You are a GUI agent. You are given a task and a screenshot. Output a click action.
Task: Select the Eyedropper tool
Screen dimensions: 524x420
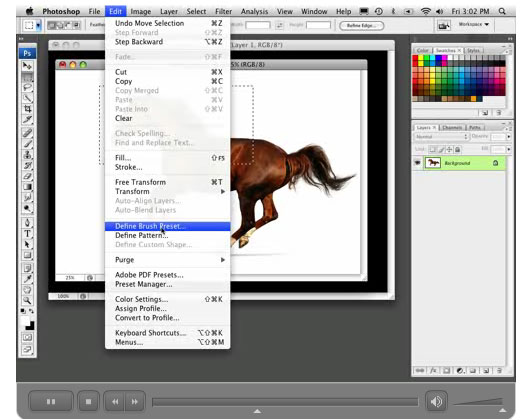(x=27, y=278)
